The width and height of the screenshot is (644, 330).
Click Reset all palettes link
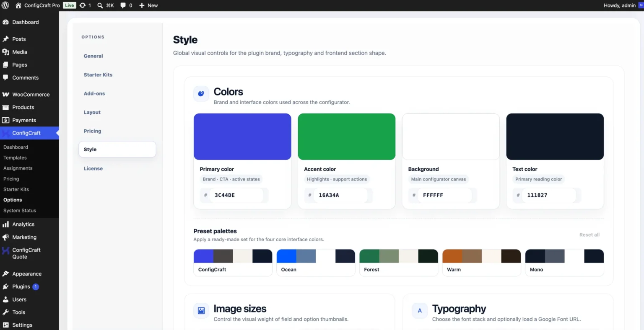coord(589,235)
